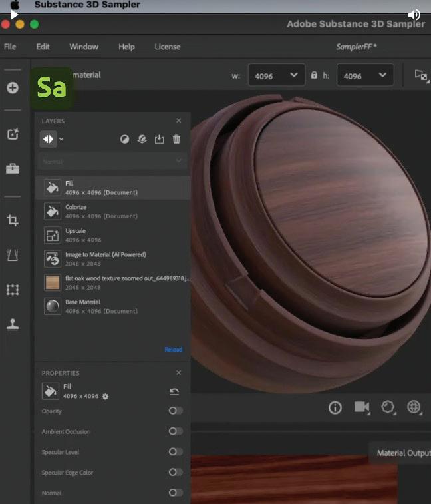The image size is (431, 504).
Task: Open the Normal blend mode dropdown
Action: (x=112, y=161)
